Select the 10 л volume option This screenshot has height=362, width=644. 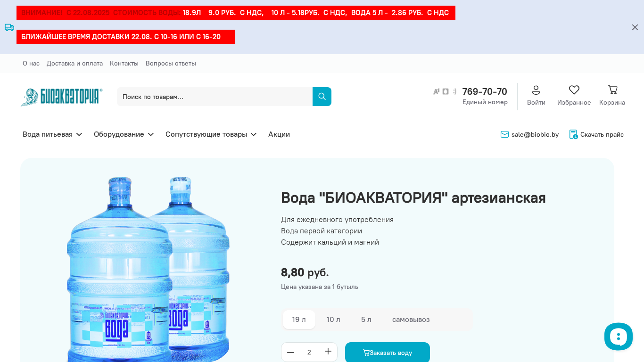pos(333,320)
